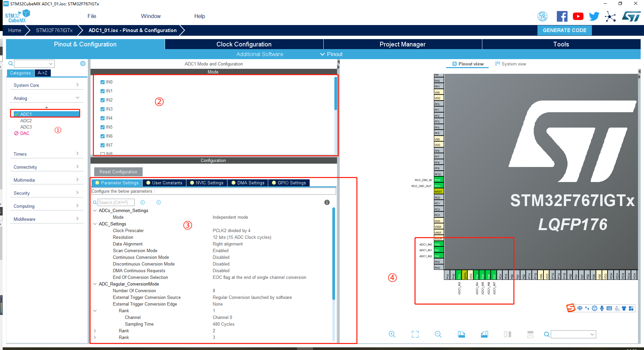
Task: Uncheck the IN3 channel checkbox
Action: [x=103, y=109]
